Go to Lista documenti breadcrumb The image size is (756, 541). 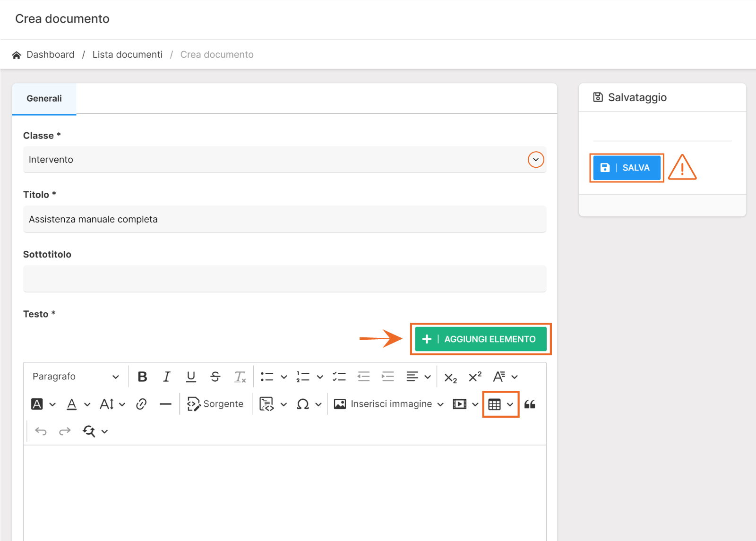pyautogui.click(x=127, y=55)
